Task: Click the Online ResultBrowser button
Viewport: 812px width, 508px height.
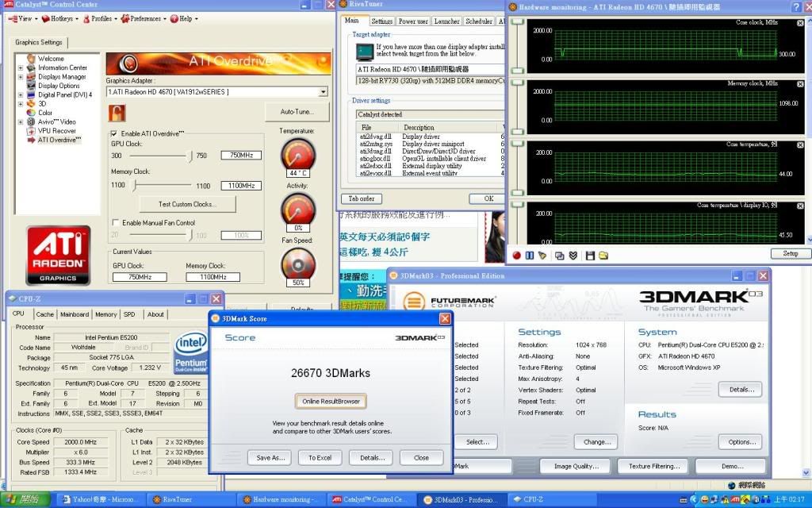Action: pos(331,401)
